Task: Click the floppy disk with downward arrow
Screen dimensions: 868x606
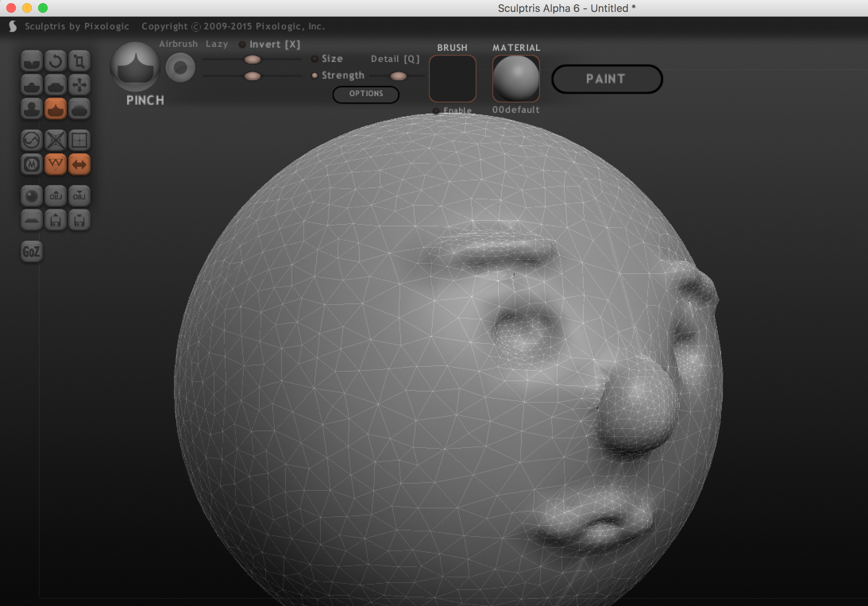Action: (x=79, y=220)
